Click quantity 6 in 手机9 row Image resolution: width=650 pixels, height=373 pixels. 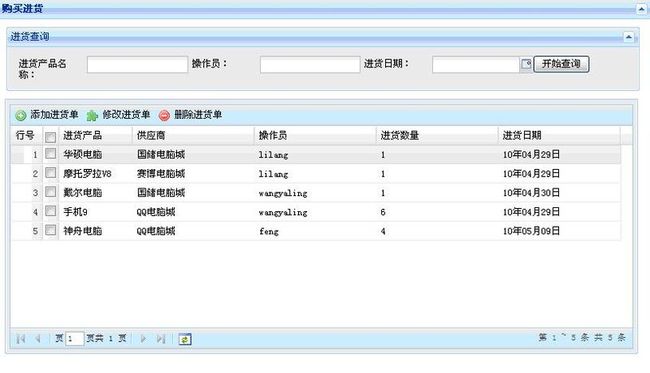pyautogui.click(x=383, y=212)
